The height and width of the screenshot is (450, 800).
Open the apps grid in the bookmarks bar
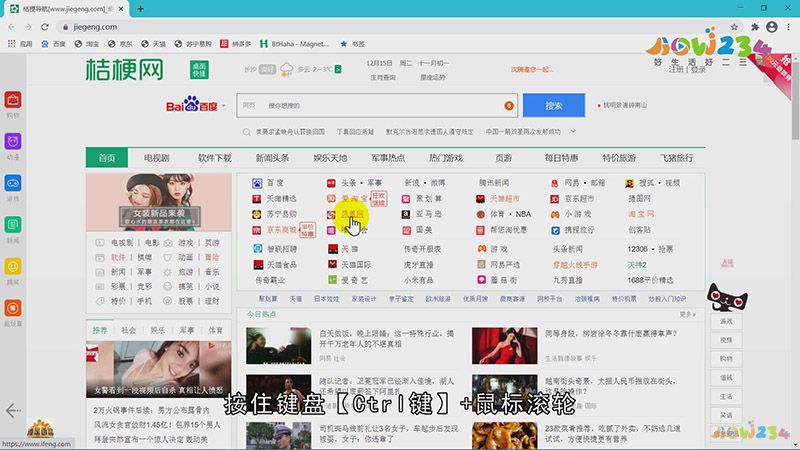coord(11,44)
